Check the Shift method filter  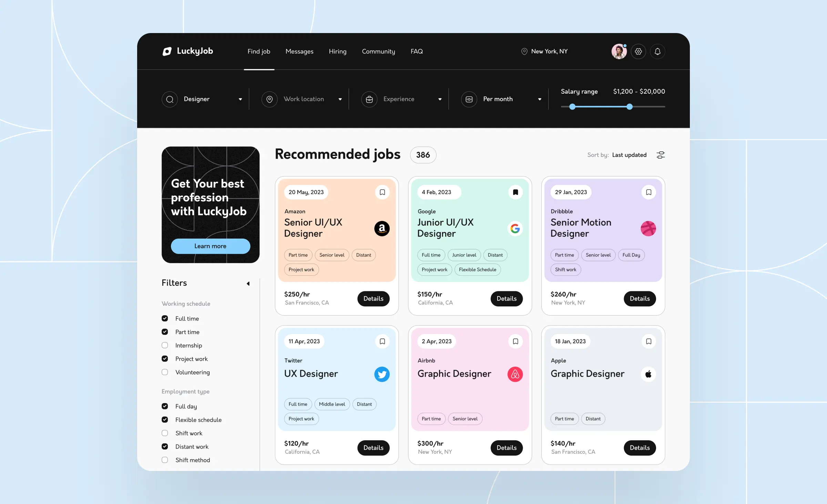point(165,460)
